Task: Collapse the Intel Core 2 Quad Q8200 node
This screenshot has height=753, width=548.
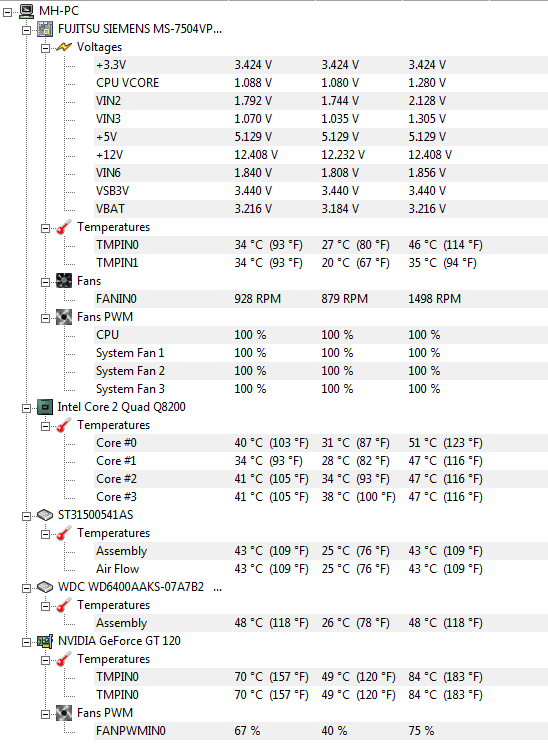Action: tap(26, 408)
